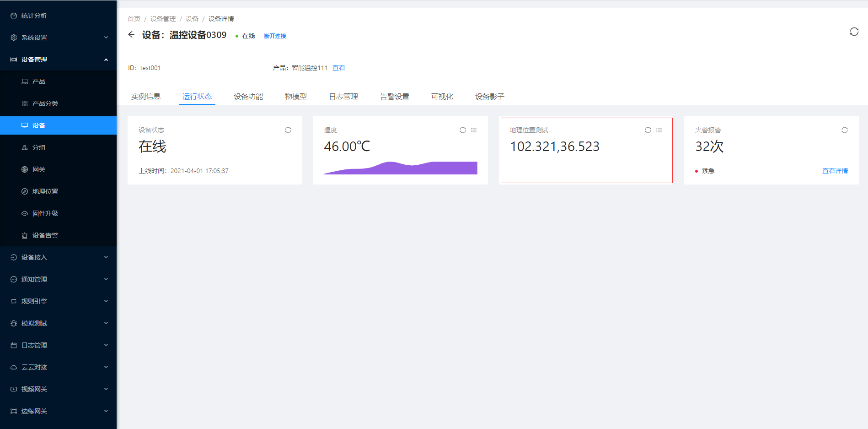Click the purple temperature trend chart

pyautogui.click(x=401, y=168)
